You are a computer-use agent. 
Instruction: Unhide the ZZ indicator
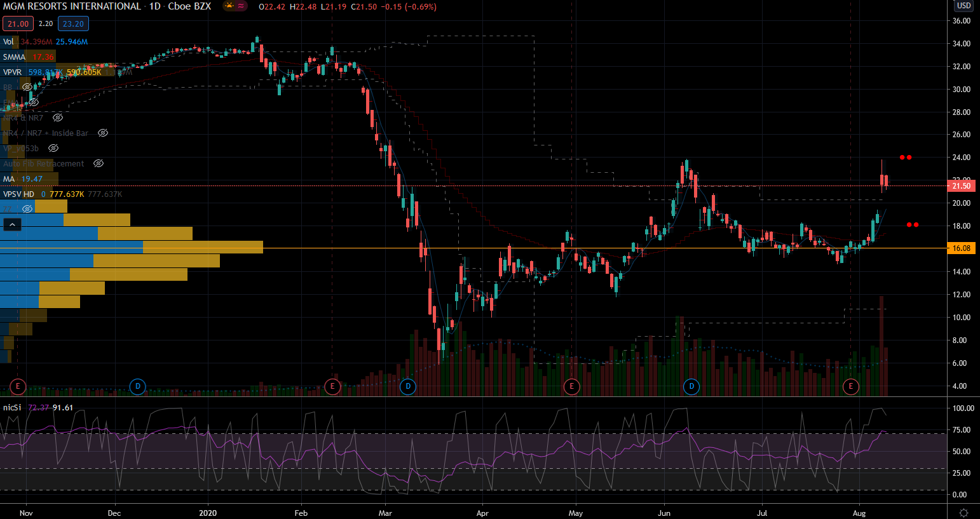click(27, 209)
